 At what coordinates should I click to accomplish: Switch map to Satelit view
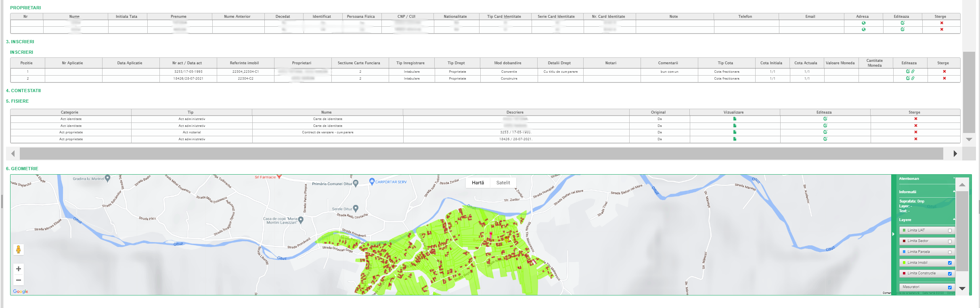[x=503, y=183]
